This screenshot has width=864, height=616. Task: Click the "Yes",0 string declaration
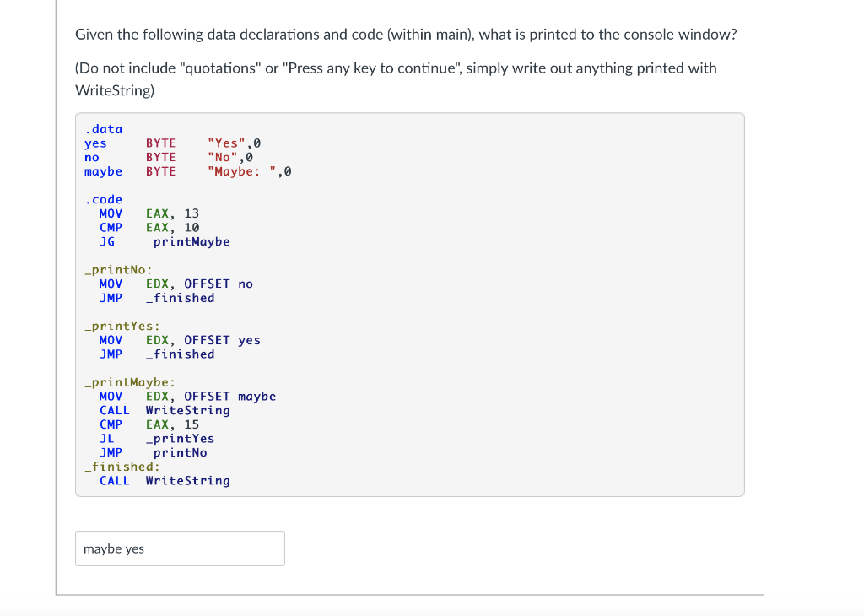click(228, 143)
